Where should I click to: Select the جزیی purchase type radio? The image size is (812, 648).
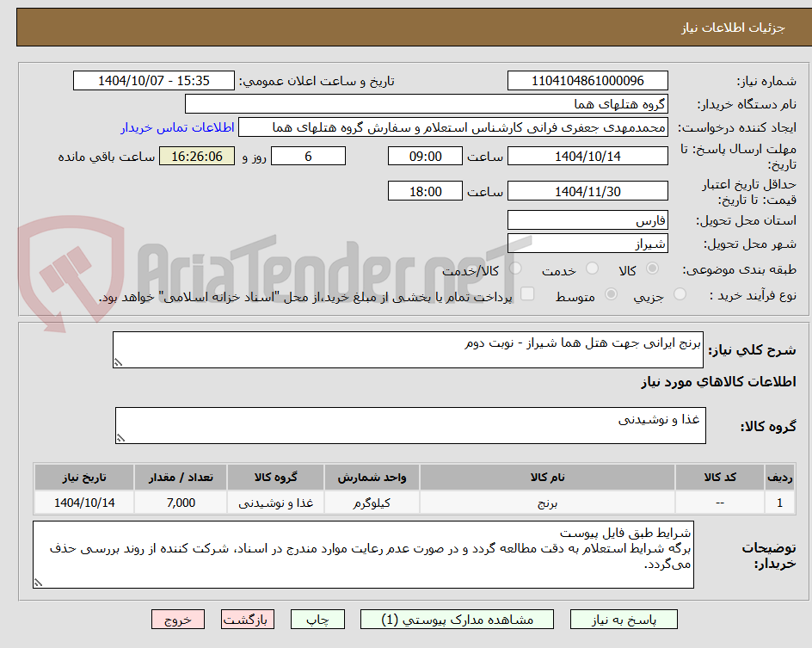680,294
